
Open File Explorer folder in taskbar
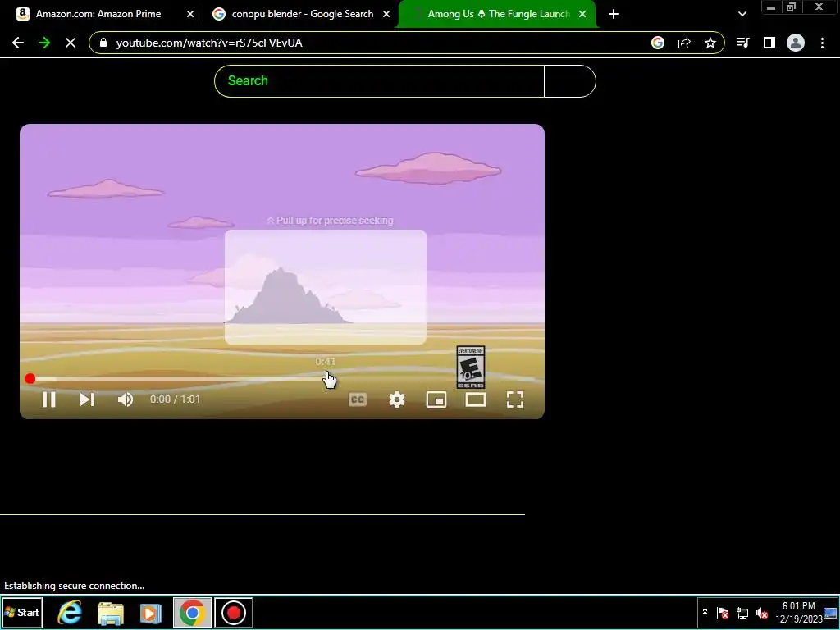(111, 612)
